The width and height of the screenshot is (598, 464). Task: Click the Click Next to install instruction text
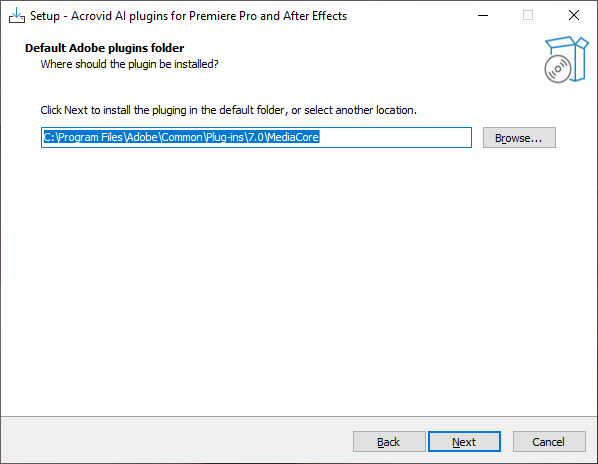click(228, 110)
